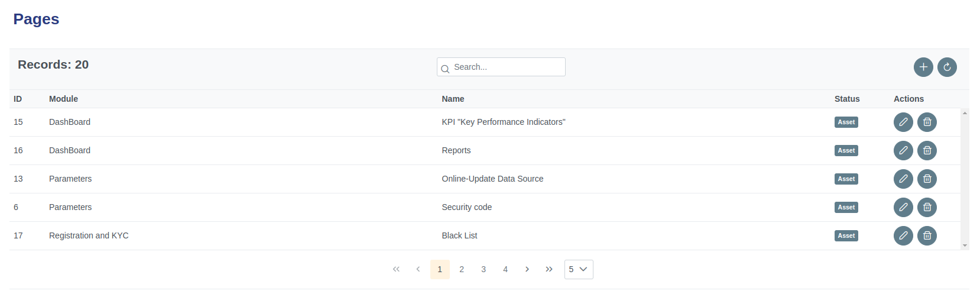980x297 pixels.
Task: Delete the Online-Update Data Source row
Action: pyautogui.click(x=927, y=179)
